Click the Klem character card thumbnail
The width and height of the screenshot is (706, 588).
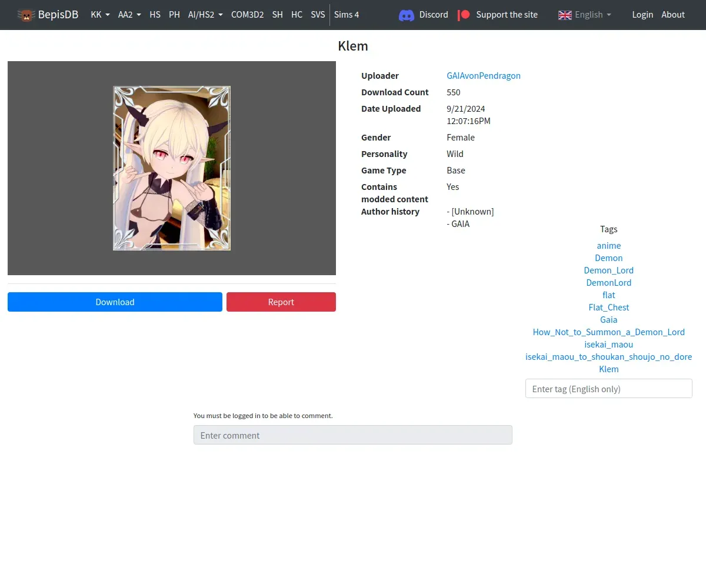click(172, 168)
